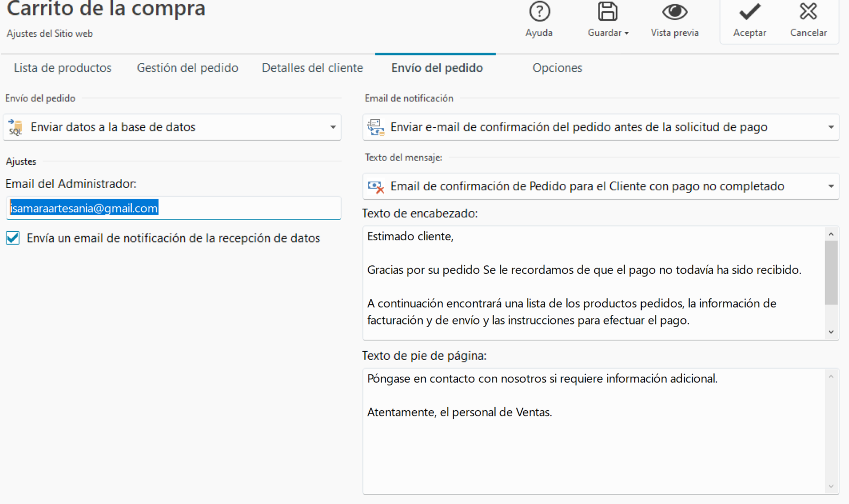Expand the notification email type dropdown
Image resolution: width=849 pixels, height=504 pixels.
[601, 127]
